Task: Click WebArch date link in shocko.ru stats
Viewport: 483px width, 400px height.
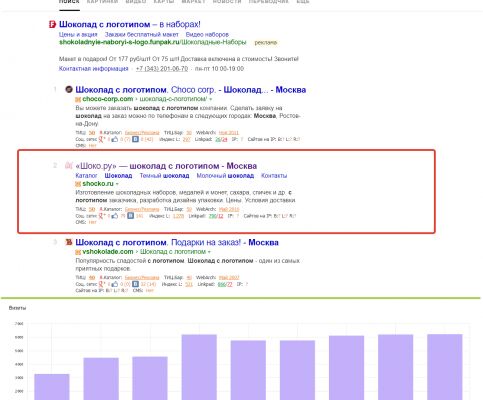Action: tap(229, 209)
